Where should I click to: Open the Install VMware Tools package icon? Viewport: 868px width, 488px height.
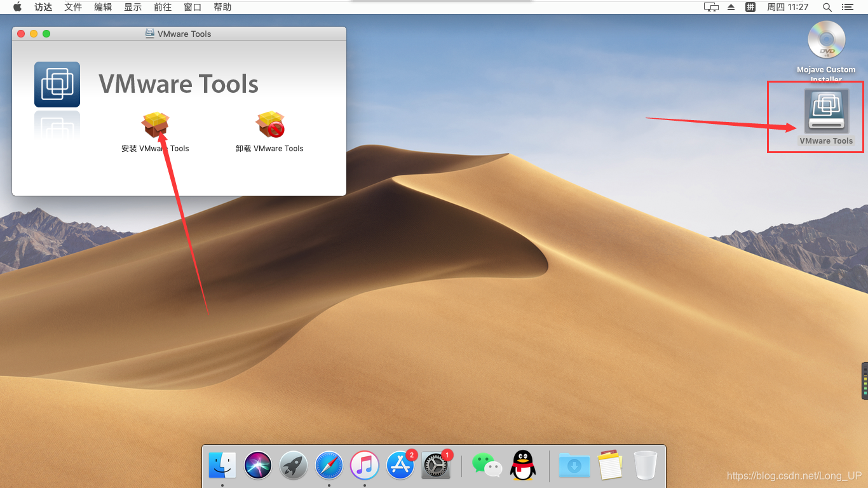156,125
